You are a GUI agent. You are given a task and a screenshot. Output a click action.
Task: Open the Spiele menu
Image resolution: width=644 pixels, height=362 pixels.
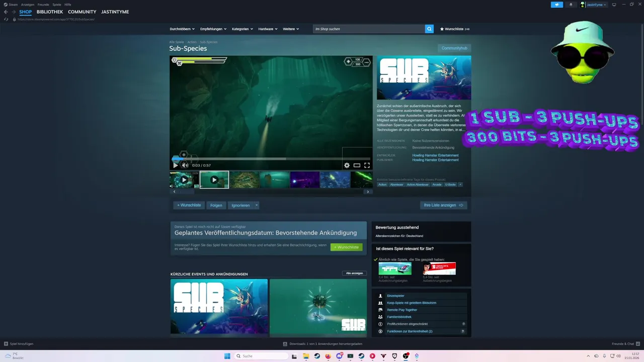click(57, 5)
